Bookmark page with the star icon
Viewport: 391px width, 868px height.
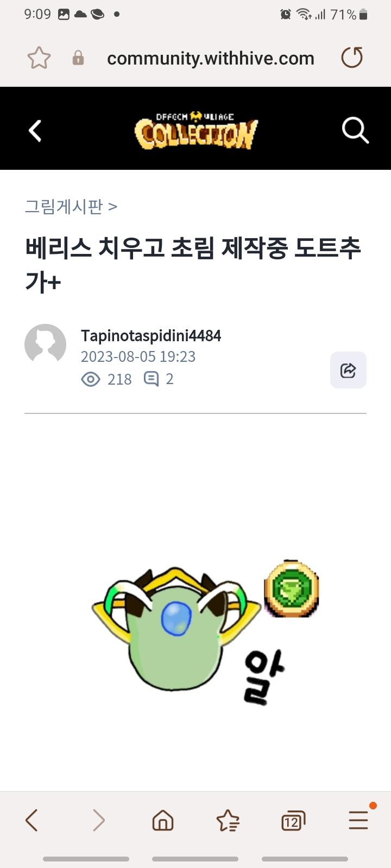point(39,58)
